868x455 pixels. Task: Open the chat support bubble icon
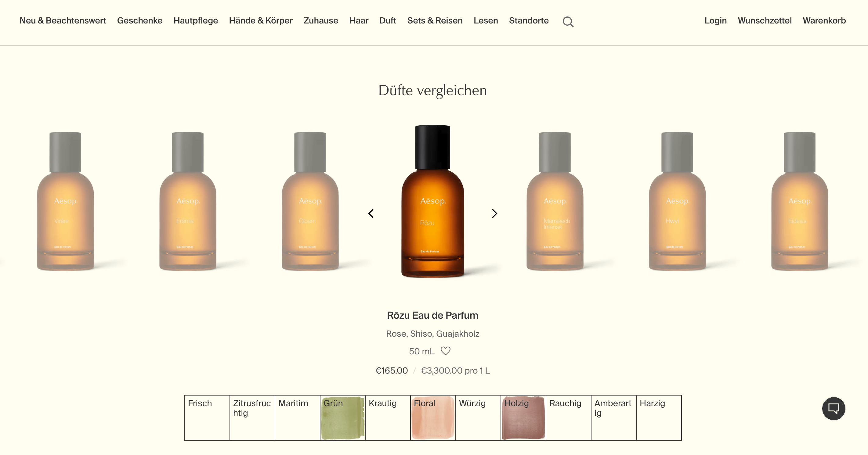(x=833, y=409)
